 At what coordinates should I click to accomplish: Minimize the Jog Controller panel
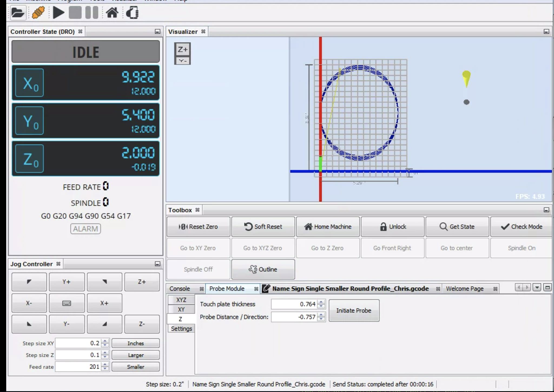[157, 264]
